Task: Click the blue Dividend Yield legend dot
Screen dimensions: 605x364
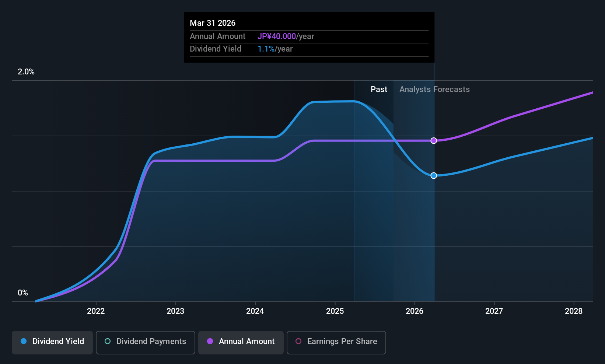Action: pos(24,341)
